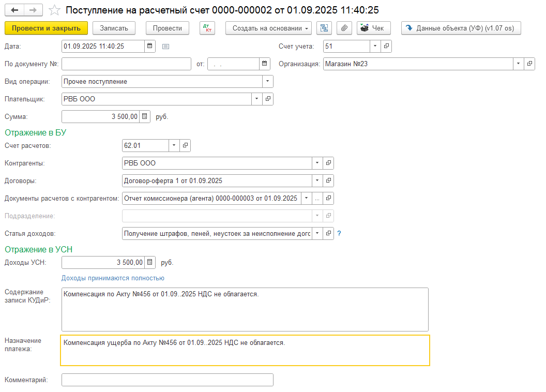The image size is (546, 392).
Task: Open document structure (related documents) icon
Action: tap(324, 28)
